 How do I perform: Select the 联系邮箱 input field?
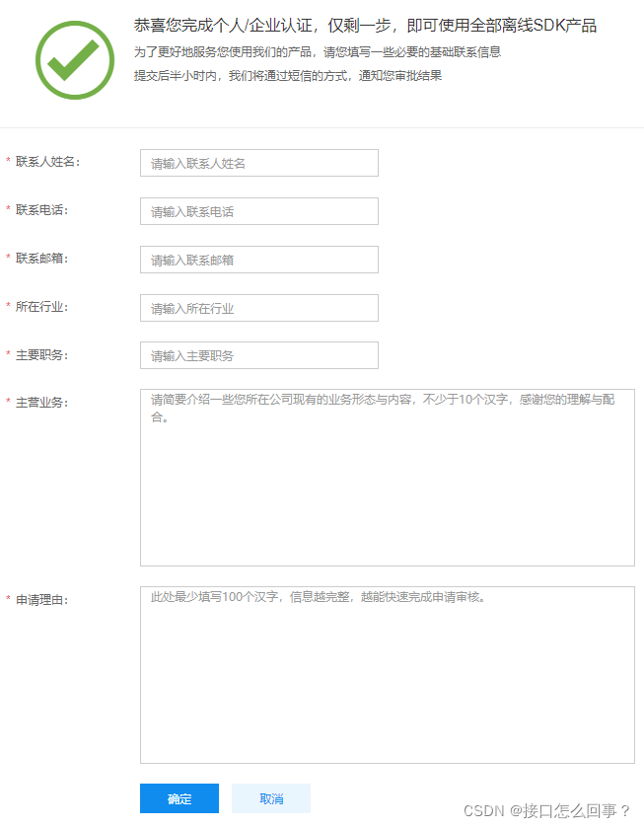pyautogui.click(x=259, y=260)
